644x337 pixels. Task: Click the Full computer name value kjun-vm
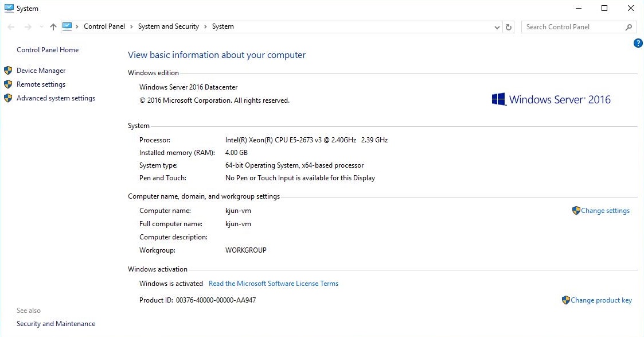point(238,224)
